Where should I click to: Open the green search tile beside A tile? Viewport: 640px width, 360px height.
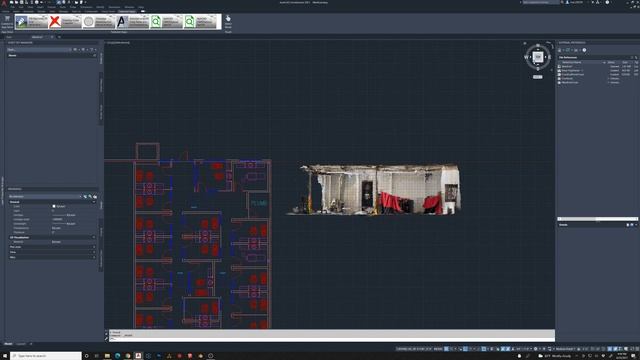(166, 22)
